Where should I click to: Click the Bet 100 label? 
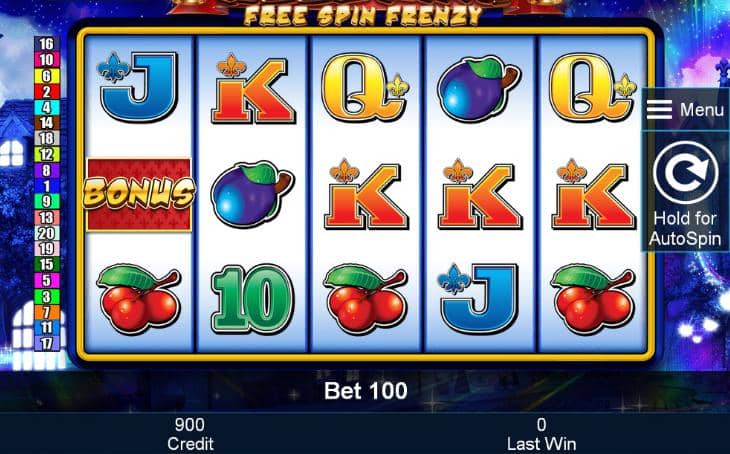[366, 391]
